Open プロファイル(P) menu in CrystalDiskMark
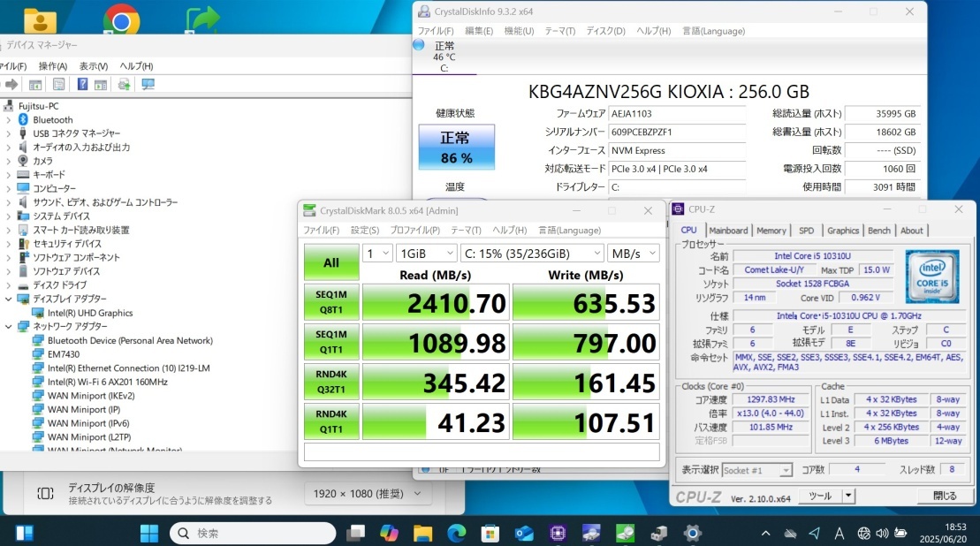 [x=415, y=230]
